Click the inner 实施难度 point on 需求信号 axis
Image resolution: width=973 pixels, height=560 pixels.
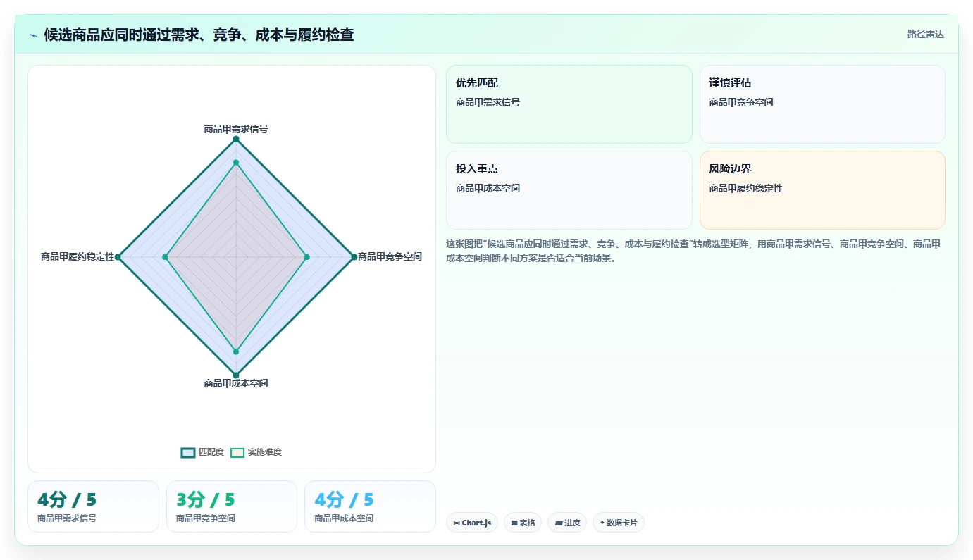(x=236, y=163)
